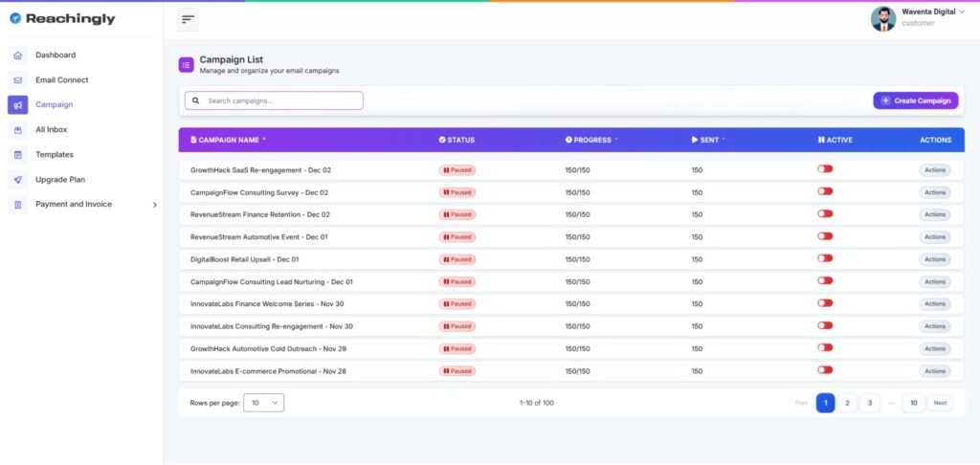Turn on InnovateLabs E-commerce Promotional toggle
The image size is (980, 465).
(x=825, y=370)
